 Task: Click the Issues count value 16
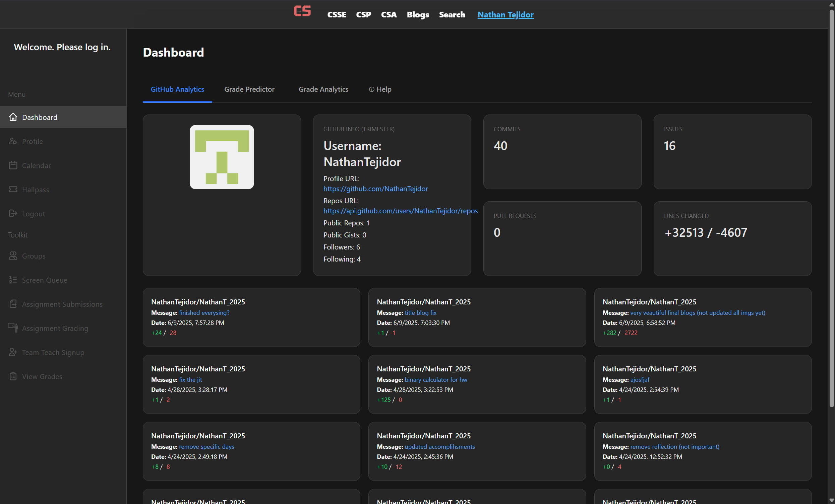669,146
